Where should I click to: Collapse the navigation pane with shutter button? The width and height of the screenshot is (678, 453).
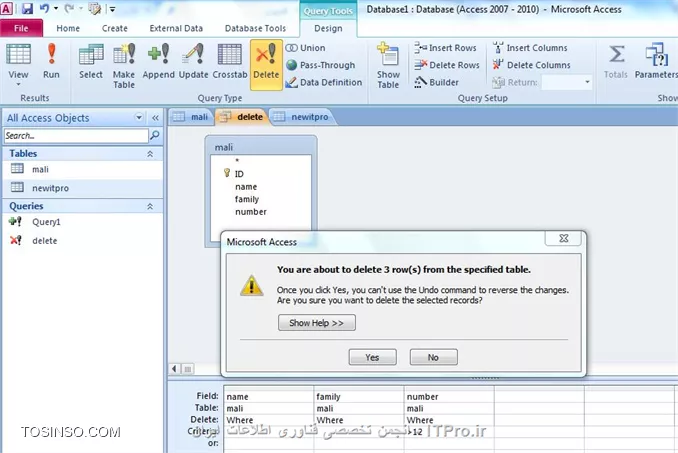(x=155, y=118)
